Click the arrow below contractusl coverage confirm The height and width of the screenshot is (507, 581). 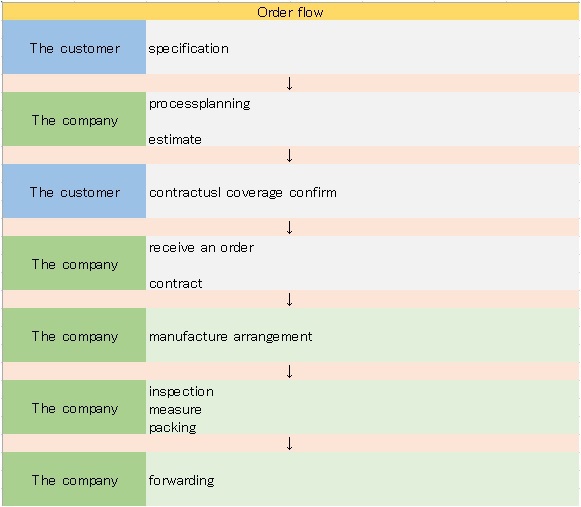click(290, 227)
